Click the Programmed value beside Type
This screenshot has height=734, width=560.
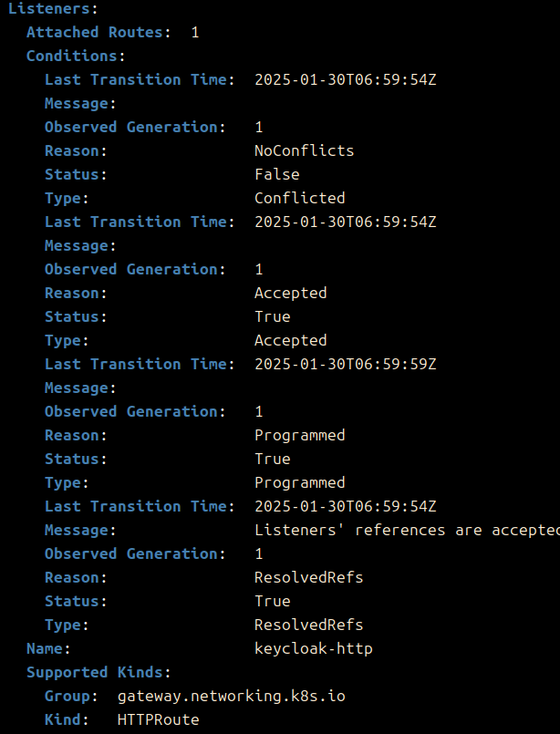point(299,482)
